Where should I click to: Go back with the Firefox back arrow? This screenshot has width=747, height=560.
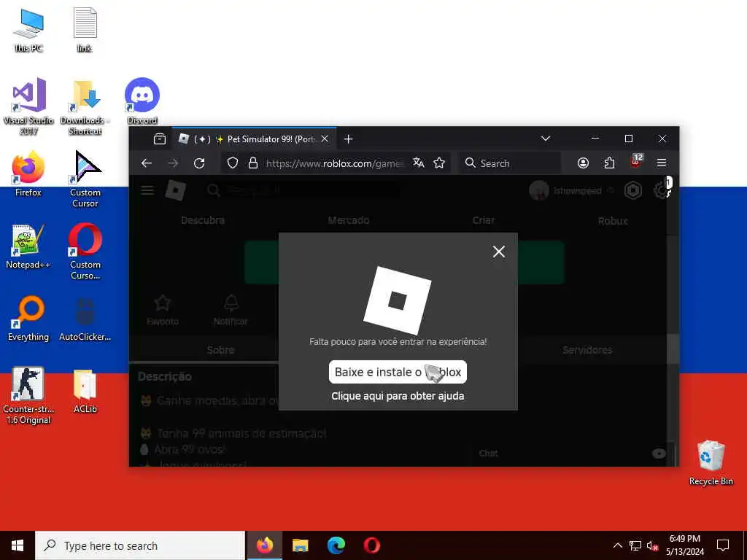147,163
